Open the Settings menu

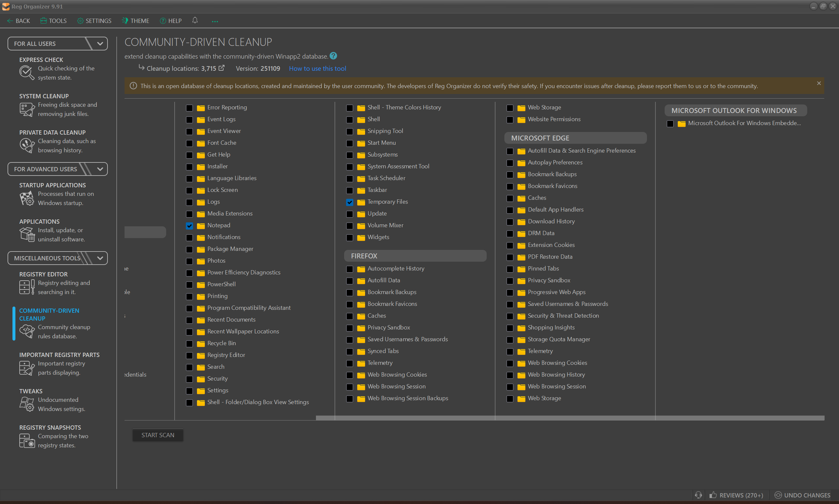click(x=94, y=21)
